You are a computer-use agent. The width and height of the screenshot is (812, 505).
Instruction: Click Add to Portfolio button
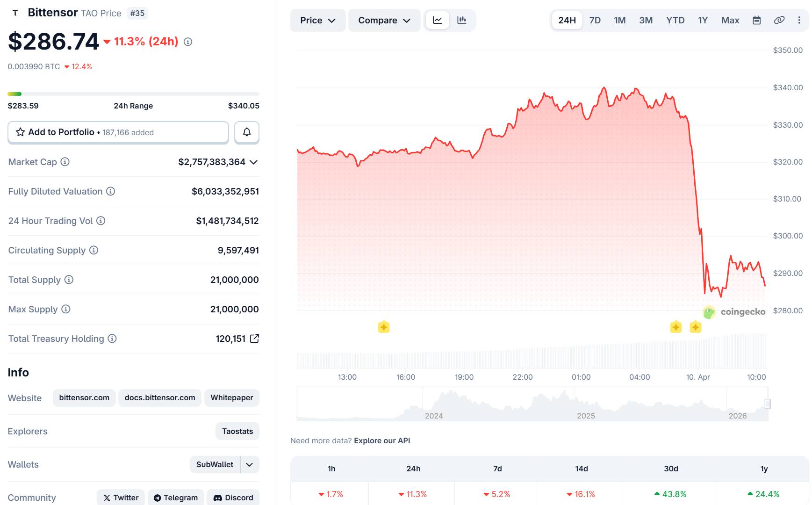coord(118,132)
